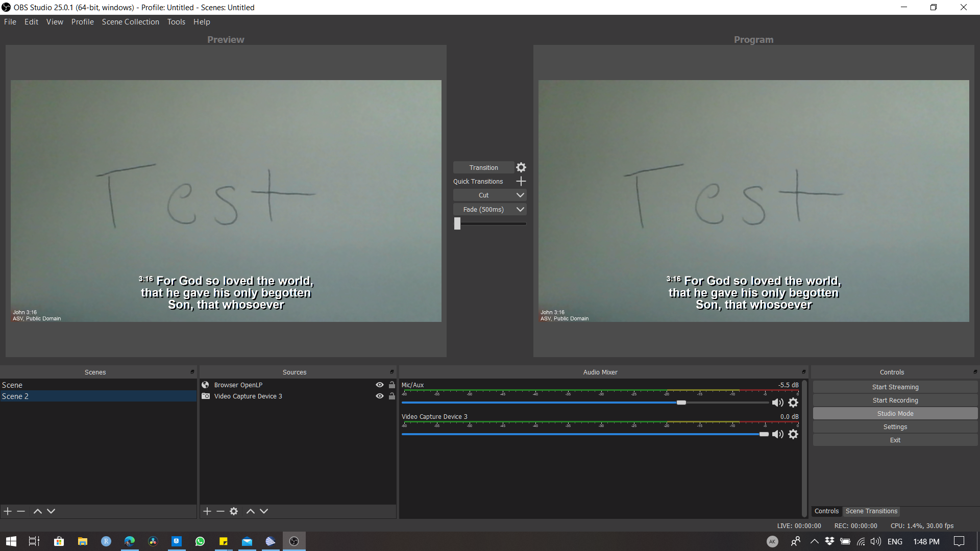Adjust the Video Capture Device 3 volume slider
This screenshot has width=980, height=551.
pos(764,434)
